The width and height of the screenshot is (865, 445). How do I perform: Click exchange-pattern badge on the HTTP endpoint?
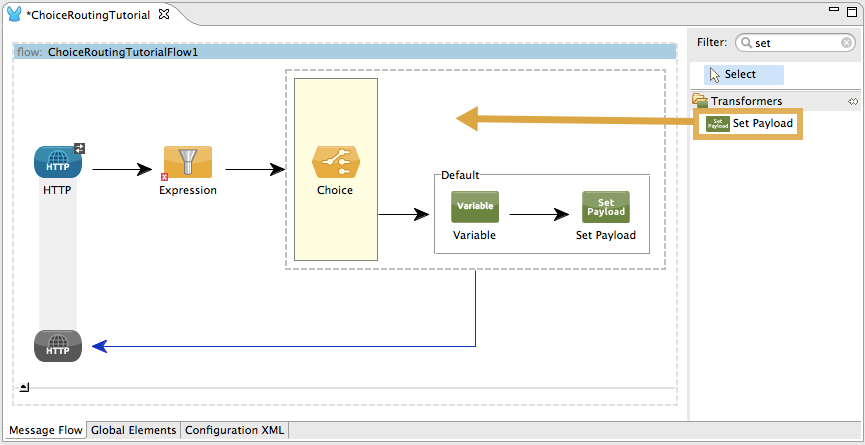tap(80, 148)
